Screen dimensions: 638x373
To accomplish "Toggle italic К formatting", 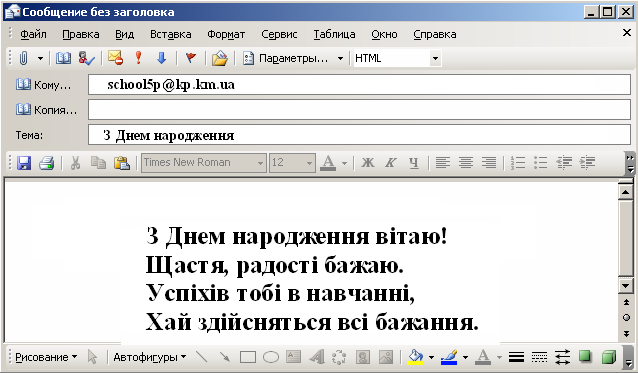I will coord(391,163).
